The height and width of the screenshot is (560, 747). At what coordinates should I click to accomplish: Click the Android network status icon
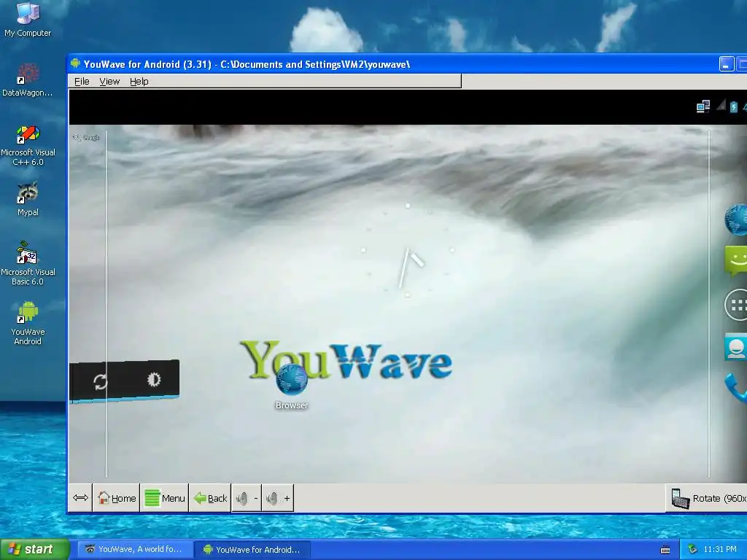(703, 106)
